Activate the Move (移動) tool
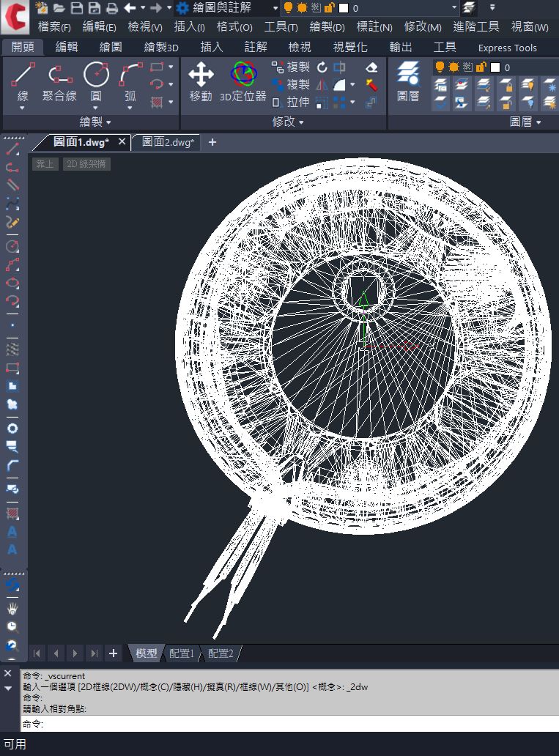 [x=201, y=82]
